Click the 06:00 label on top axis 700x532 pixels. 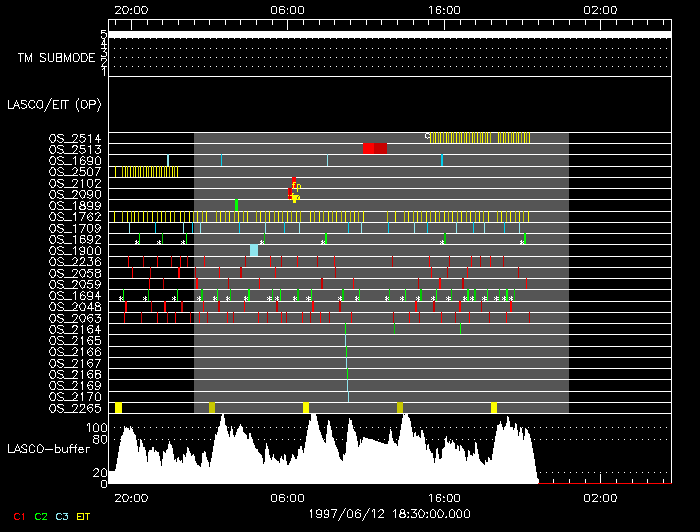(288, 10)
